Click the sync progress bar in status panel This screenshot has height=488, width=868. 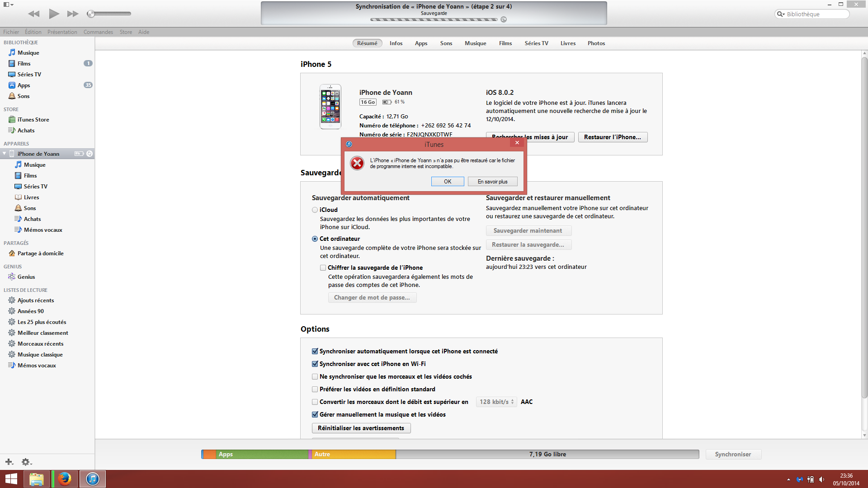pyautogui.click(x=434, y=19)
